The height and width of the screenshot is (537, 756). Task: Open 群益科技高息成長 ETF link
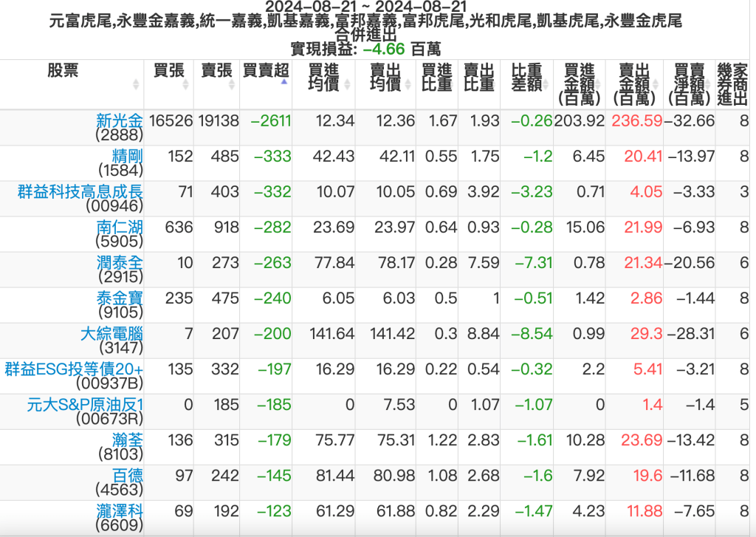click(80, 191)
